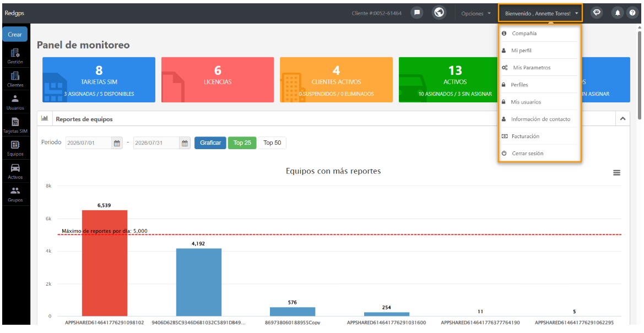
Task: Open the Grupos sidebar section
Action: click(x=15, y=195)
